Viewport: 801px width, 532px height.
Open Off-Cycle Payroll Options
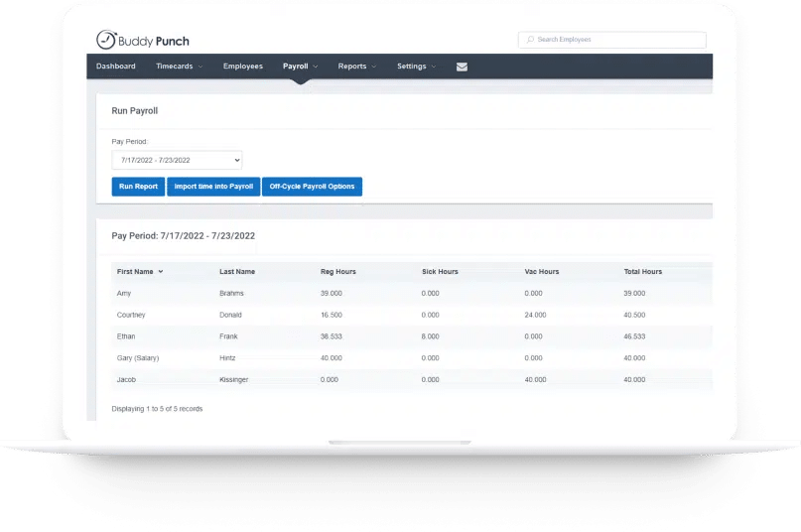point(312,187)
